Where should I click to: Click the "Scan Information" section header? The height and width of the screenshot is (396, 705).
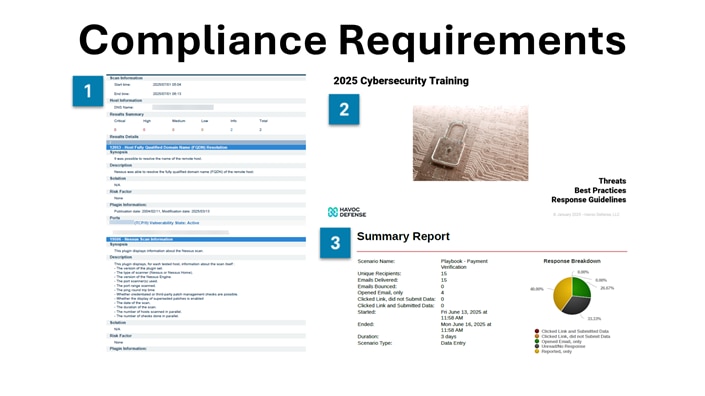[x=126, y=78]
